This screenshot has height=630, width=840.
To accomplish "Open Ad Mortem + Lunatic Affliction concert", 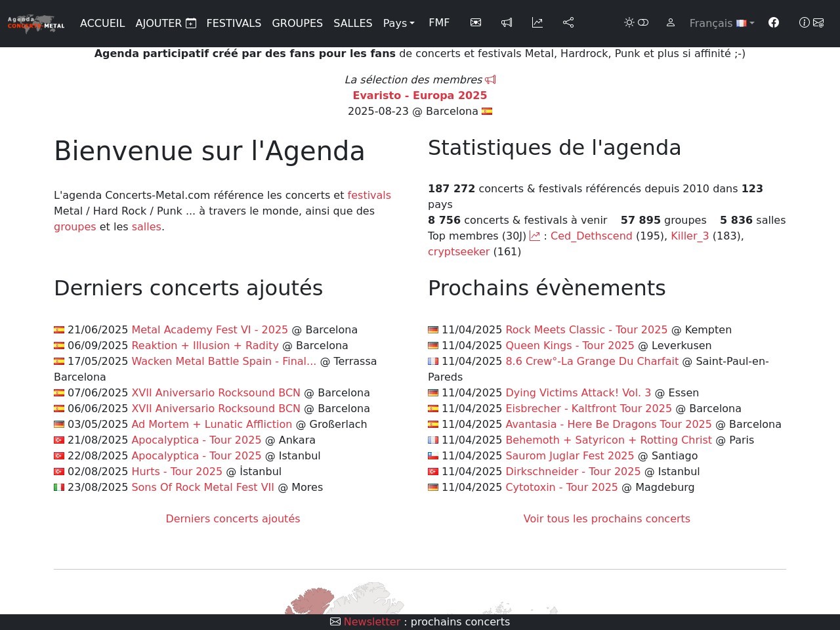I will click(212, 424).
